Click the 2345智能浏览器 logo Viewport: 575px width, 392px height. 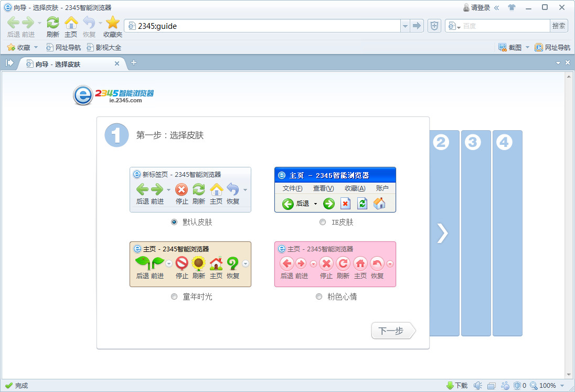(113, 95)
